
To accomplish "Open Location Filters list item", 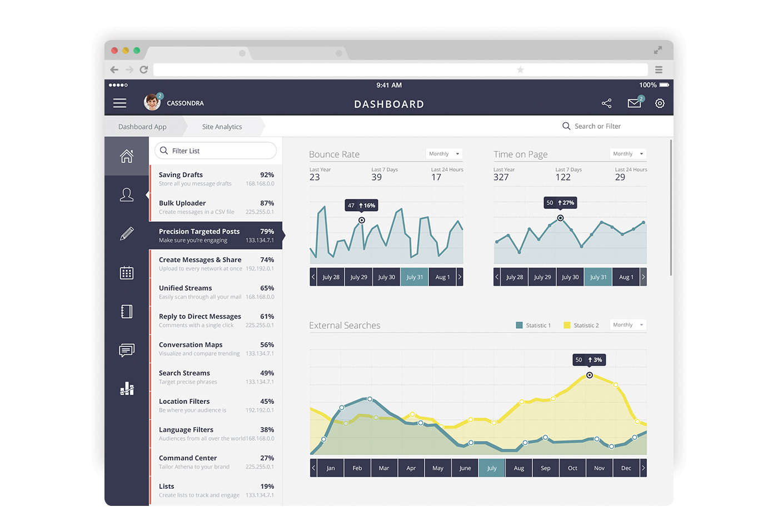I will coord(216,405).
